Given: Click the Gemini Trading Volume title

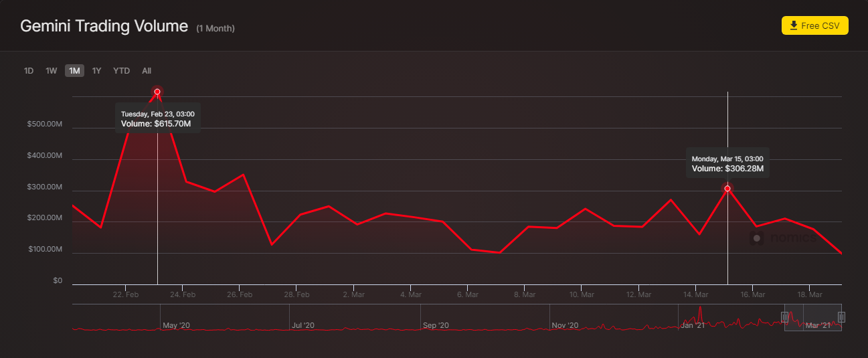Looking at the screenshot, I should (x=104, y=26).
